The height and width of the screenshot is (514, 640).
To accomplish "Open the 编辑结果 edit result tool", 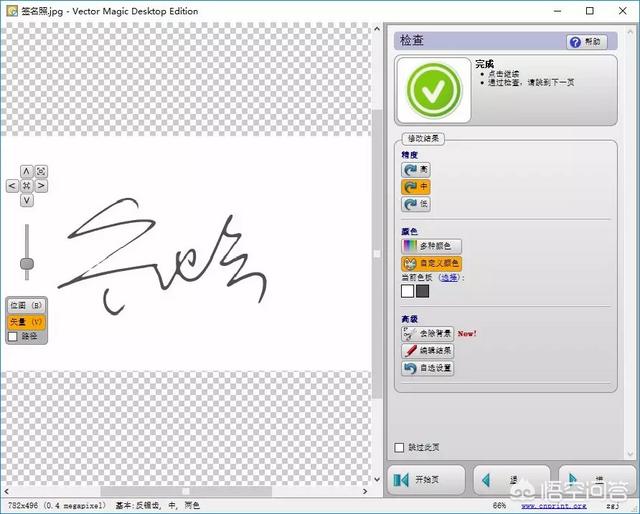I will click(x=428, y=351).
